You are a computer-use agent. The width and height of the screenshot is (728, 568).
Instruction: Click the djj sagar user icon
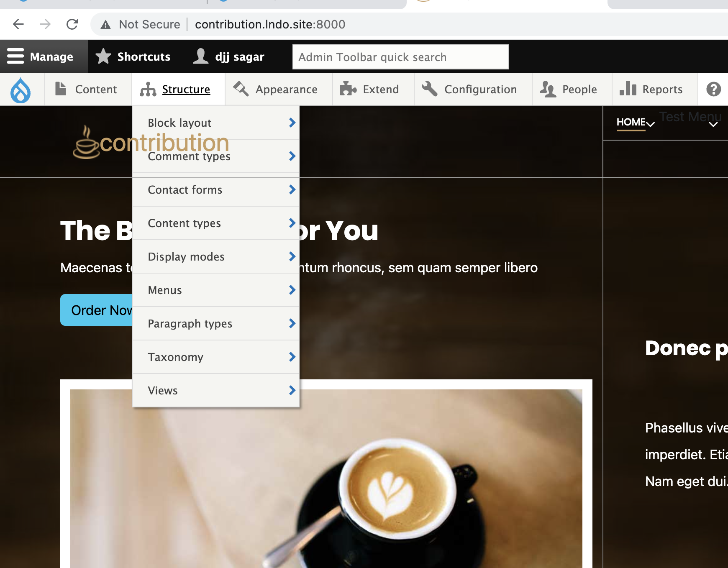(201, 56)
